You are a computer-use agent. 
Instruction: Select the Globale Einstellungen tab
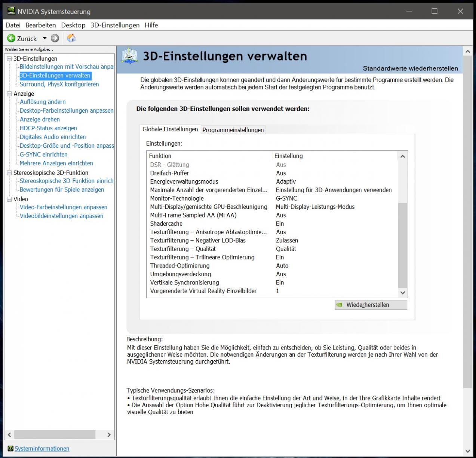tap(170, 129)
